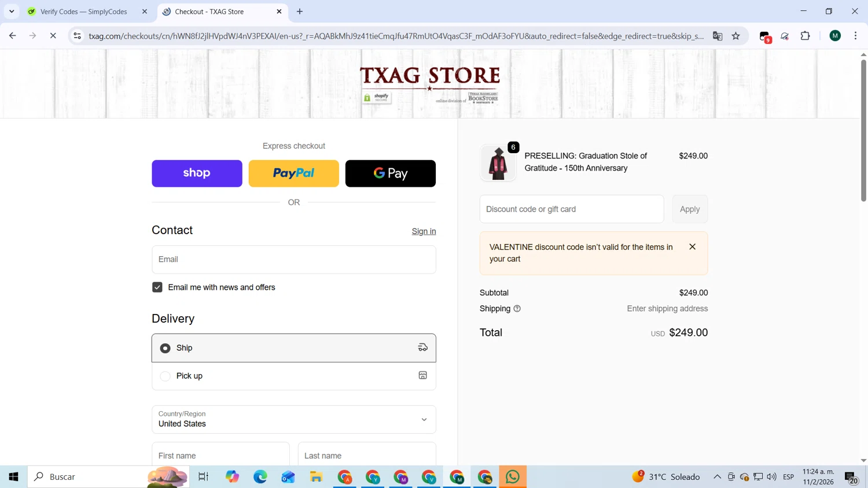
Task: Switch to the Verify Codes — SimplyCodes tab
Action: coord(84,12)
